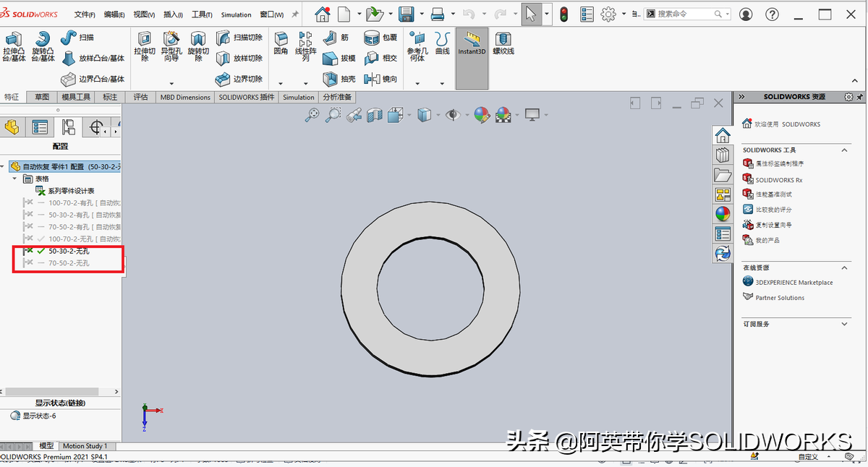Choose the 线性阵列 linear pattern tool
The height and width of the screenshot is (467, 868).
306,46
